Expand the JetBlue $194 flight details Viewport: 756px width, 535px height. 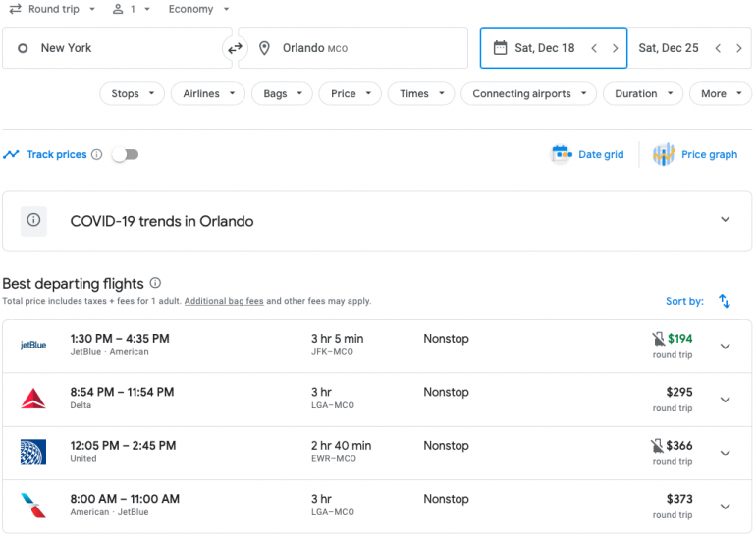725,346
